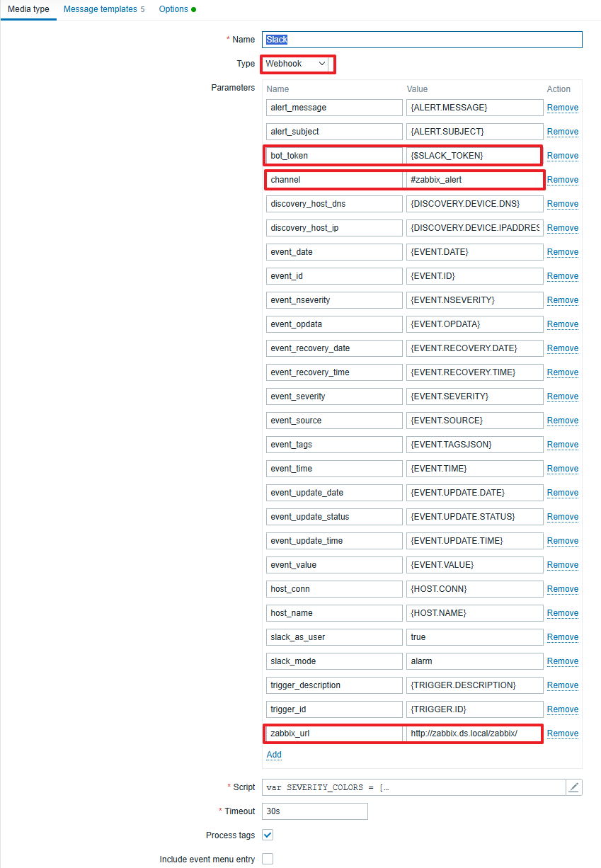The height and width of the screenshot is (868, 601).
Task: Edit the #zabbix_alert channel value
Action: pos(475,180)
